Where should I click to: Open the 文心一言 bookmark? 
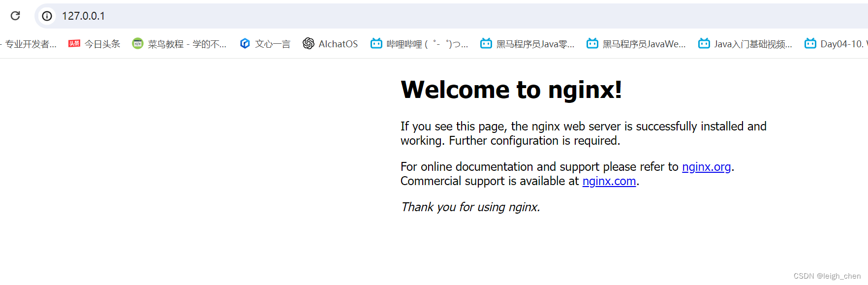pyautogui.click(x=265, y=44)
